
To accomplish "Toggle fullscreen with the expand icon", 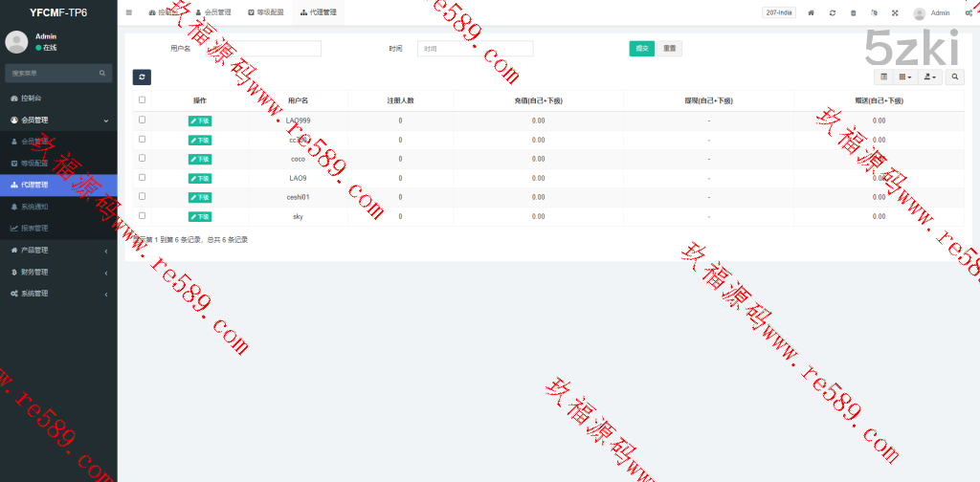I will coord(895,13).
